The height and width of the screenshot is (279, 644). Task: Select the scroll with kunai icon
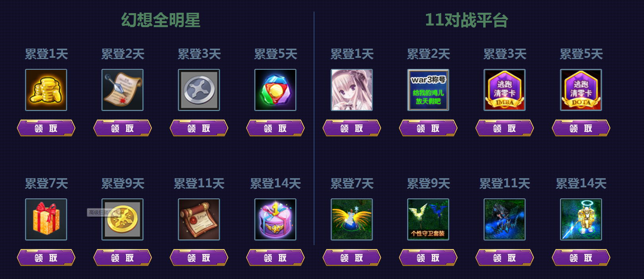coord(123,90)
